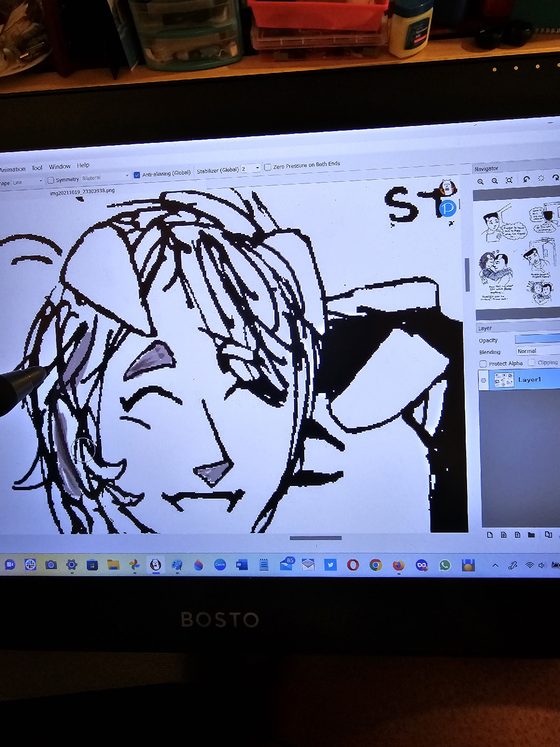The width and height of the screenshot is (560, 747).
Task: Click the new 8-bit layer icon
Action: point(504,535)
